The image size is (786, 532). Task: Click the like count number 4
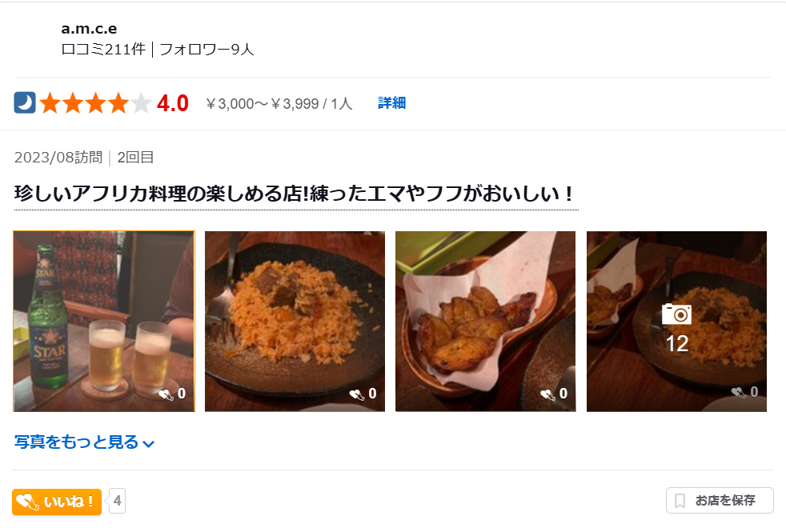pyautogui.click(x=118, y=501)
